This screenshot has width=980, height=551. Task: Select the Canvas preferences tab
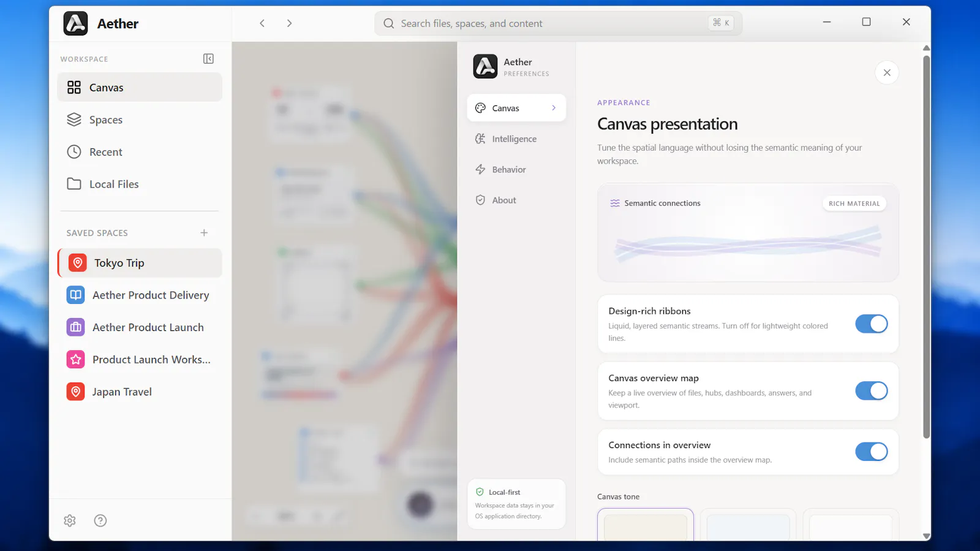tap(516, 108)
